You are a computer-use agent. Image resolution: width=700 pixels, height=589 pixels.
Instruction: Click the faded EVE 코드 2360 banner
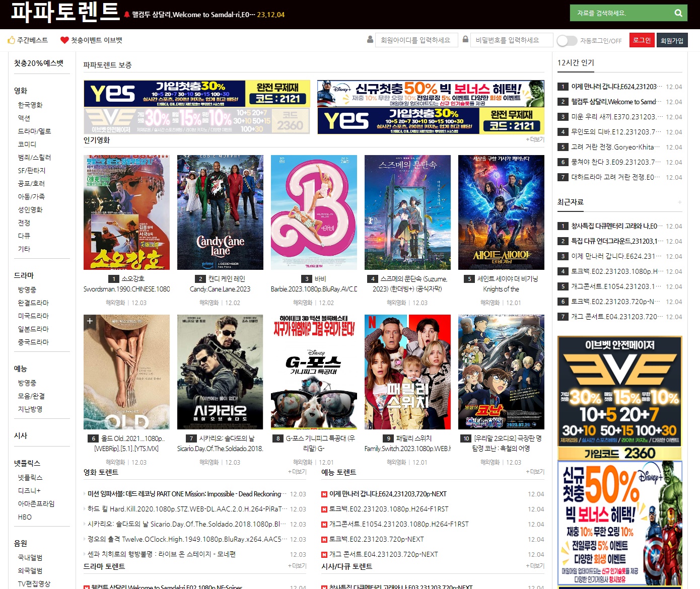click(196, 121)
